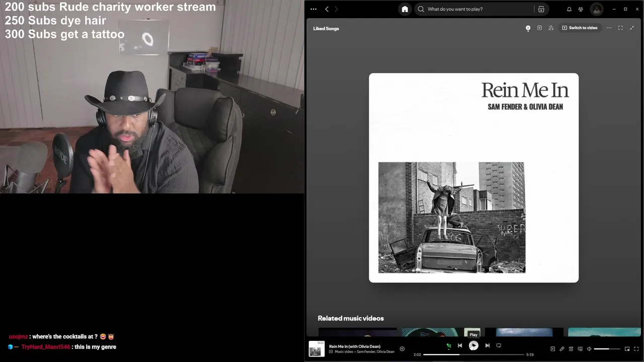This screenshot has height=362, width=644.
Task: Click the small album thumbnail in the player bar
Action: (x=316, y=349)
